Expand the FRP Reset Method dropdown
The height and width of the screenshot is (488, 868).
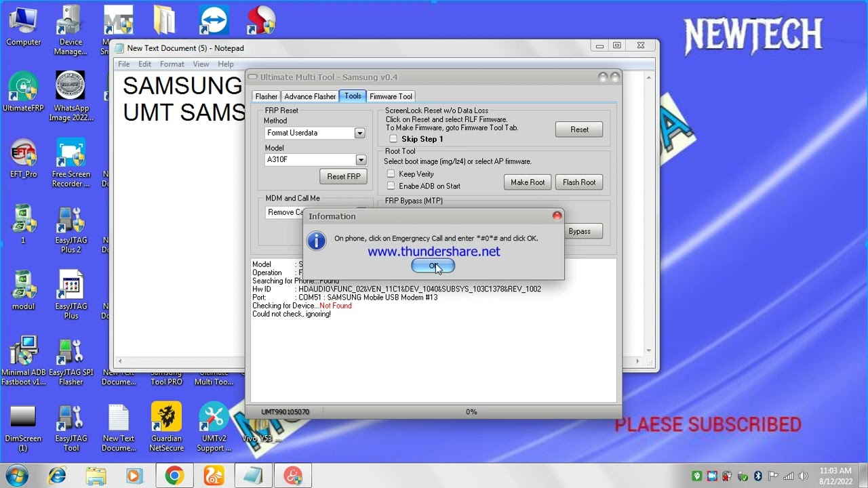coord(359,133)
